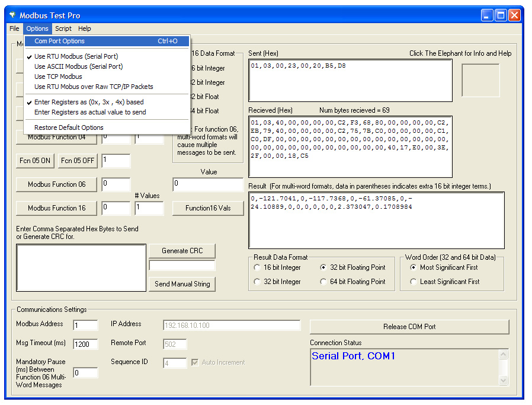The height and width of the screenshot is (405, 532).
Task: Click the Value input field
Action: [208, 184]
